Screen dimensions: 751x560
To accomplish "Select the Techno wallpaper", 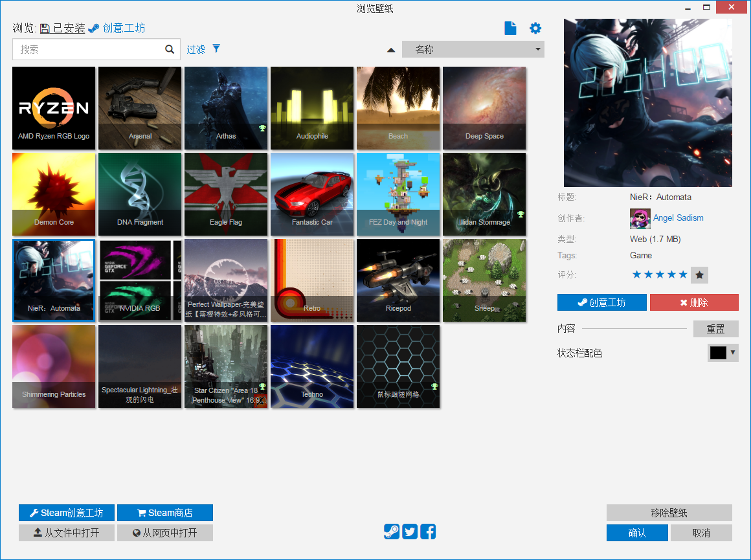I will 312,367.
